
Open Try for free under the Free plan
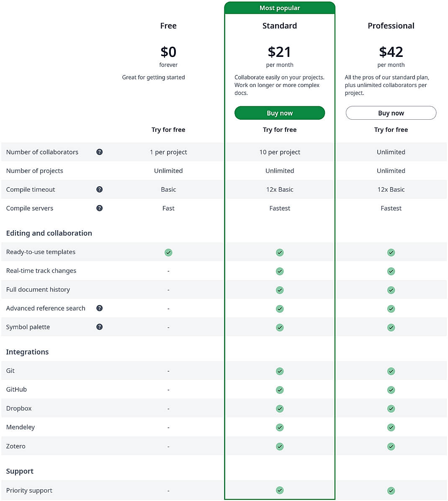click(x=168, y=129)
